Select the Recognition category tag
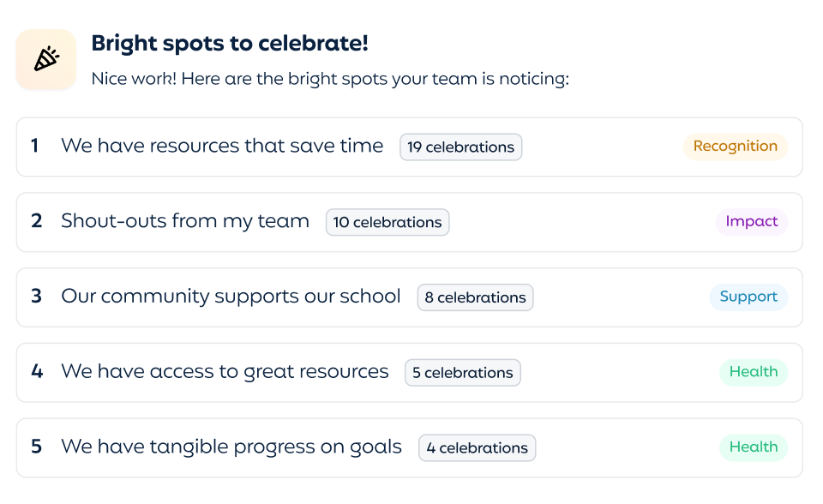The height and width of the screenshot is (504, 823). 735,147
